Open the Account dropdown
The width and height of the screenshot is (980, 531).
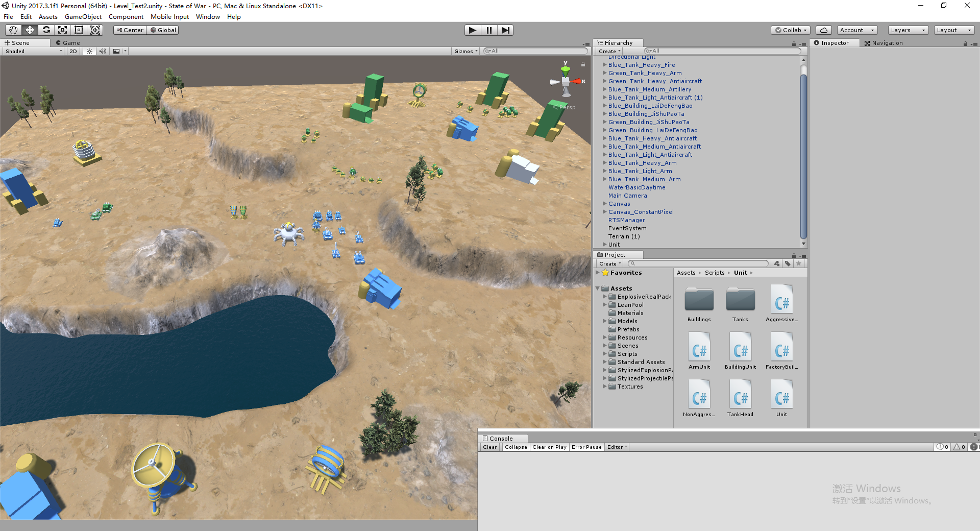click(857, 30)
